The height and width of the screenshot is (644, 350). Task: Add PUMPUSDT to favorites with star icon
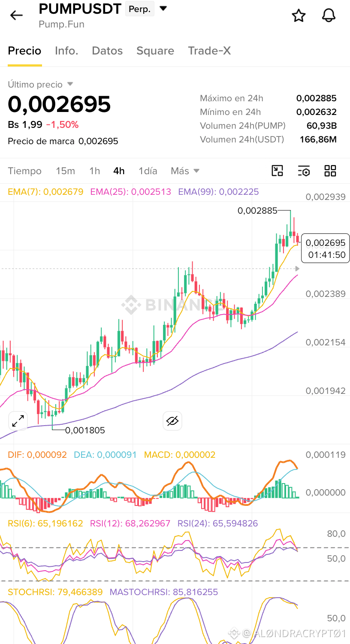pos(299,15)
